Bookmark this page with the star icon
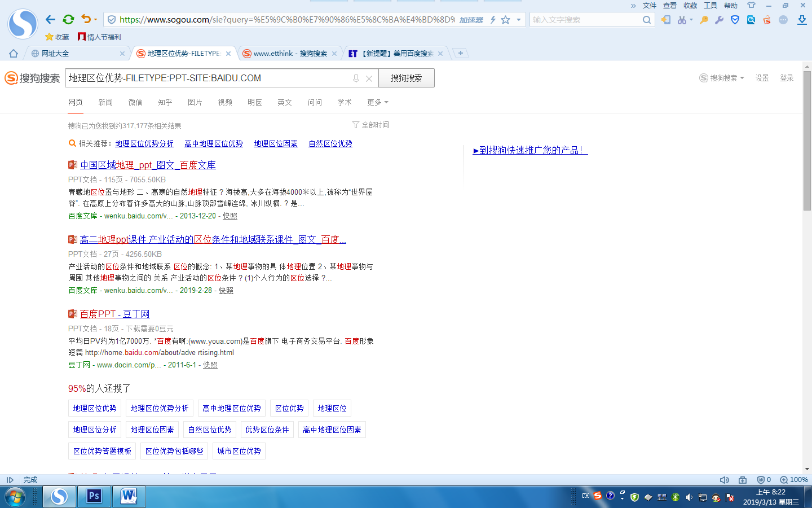 (506, 20)
